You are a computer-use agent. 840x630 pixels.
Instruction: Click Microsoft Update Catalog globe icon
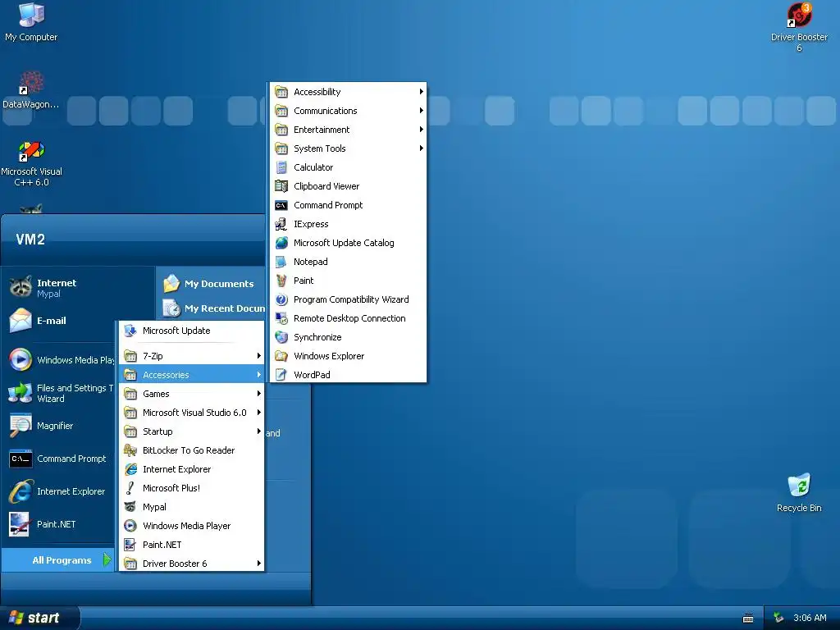click(x=281, y=243)
